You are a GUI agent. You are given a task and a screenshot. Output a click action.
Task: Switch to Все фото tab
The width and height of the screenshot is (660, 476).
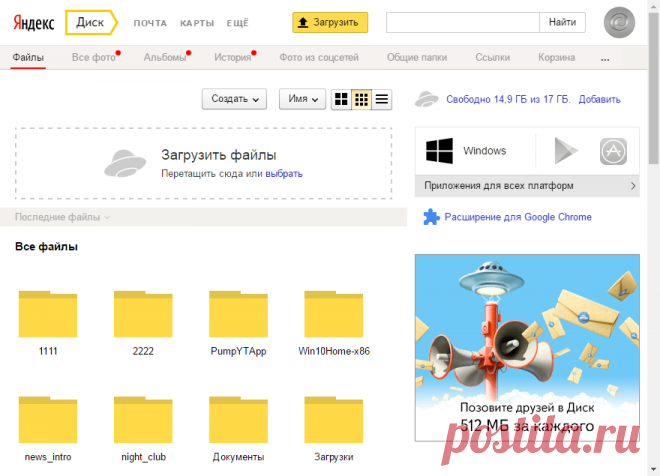pos(94,58)
